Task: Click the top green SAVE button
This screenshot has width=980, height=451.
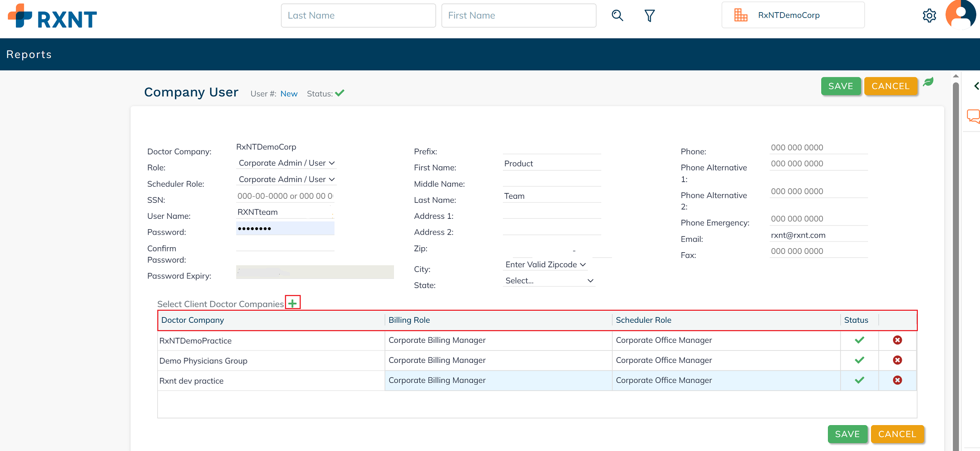Action: point(841,86)
